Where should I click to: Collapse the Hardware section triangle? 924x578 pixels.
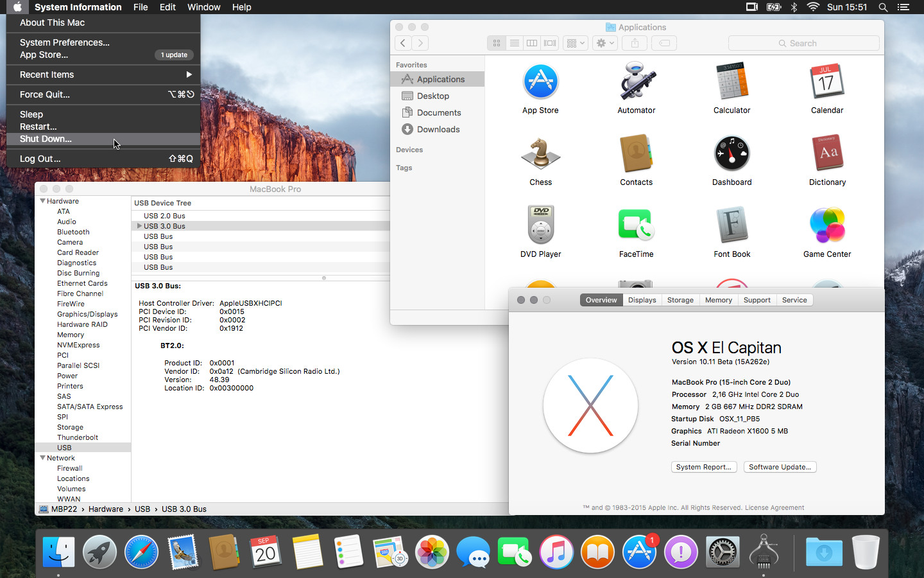click(x=42, y=201)
